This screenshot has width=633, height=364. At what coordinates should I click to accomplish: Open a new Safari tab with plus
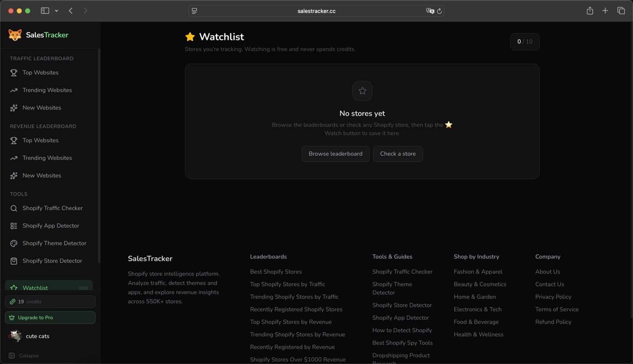point(605,11)
